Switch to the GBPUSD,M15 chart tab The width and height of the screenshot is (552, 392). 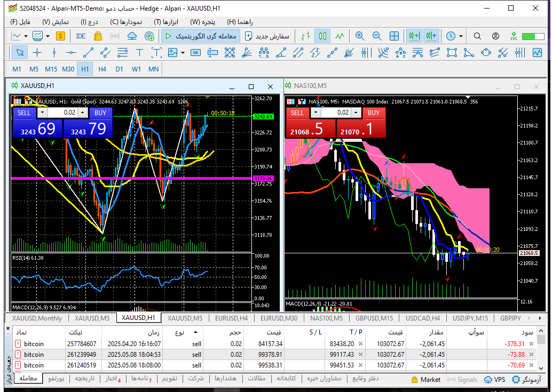(374, 318)
